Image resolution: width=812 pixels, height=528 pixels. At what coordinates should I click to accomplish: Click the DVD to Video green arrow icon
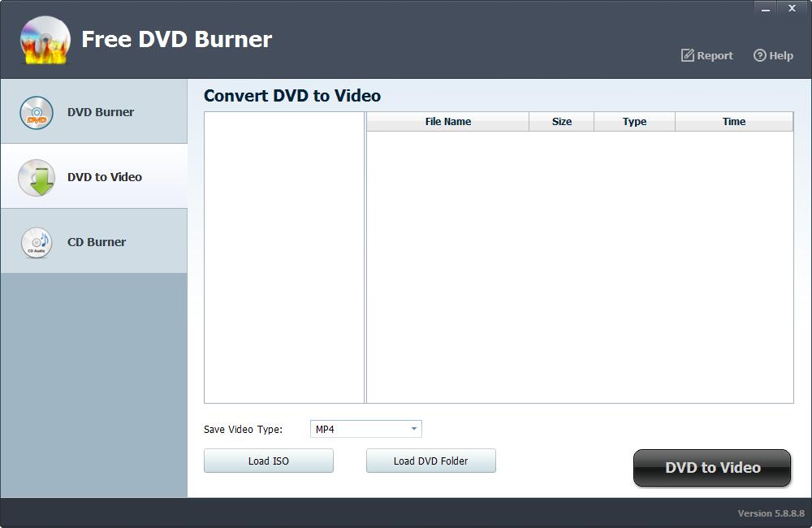pos(37,178)
